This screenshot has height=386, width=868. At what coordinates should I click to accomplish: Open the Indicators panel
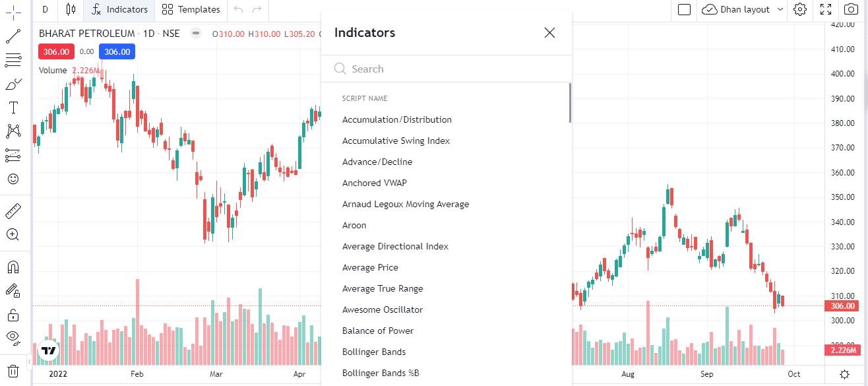pyautogui.click(x=119, y=9)
